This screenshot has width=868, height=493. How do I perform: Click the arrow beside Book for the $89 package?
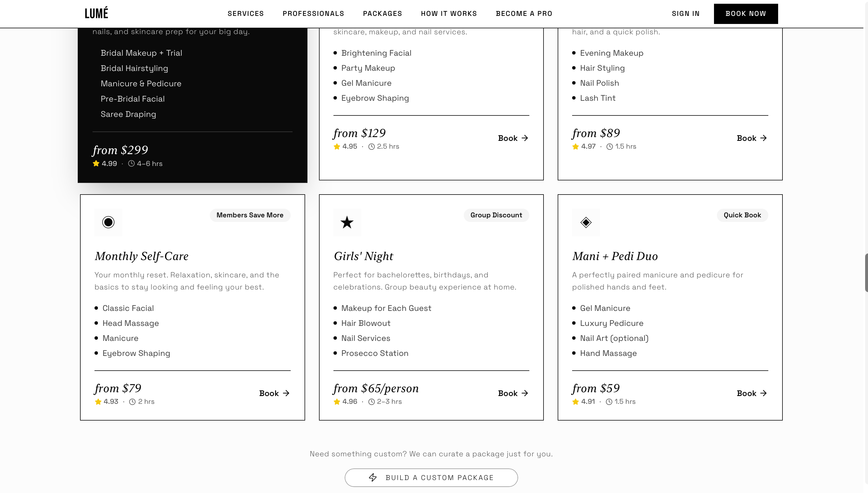tap(763, 138)
